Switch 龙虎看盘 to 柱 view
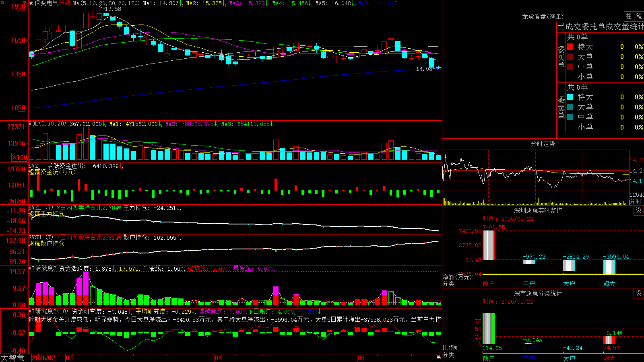The height and width of the screenshot is (362, 644). coord(629,16)
